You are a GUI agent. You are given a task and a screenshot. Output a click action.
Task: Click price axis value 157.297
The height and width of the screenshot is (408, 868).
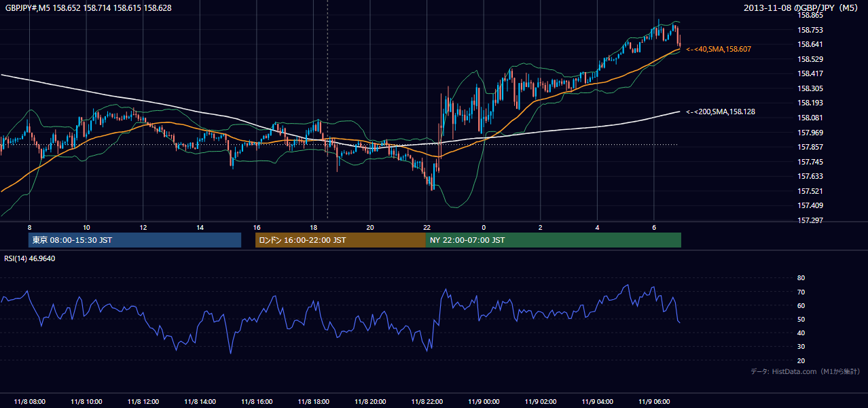810,220
